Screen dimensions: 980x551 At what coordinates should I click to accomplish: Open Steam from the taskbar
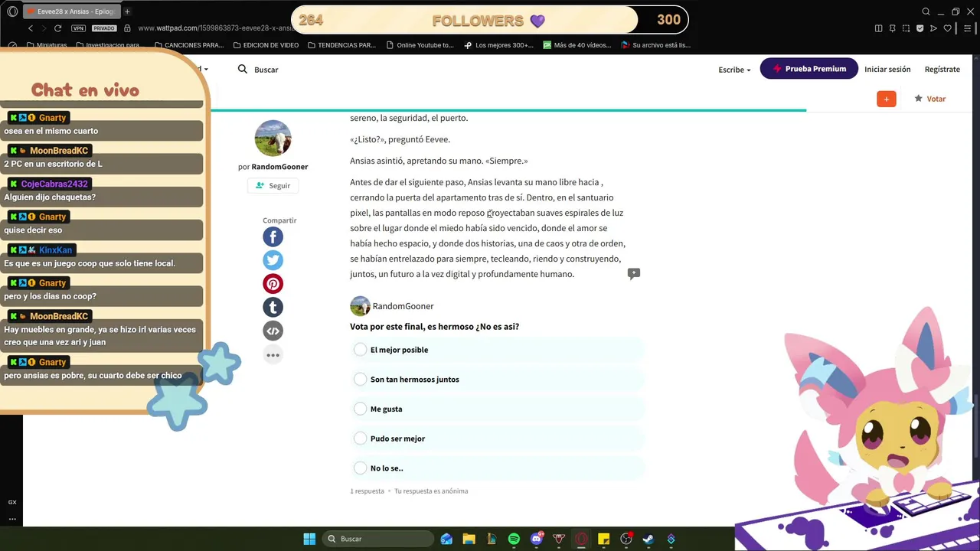tap(648, 539)
